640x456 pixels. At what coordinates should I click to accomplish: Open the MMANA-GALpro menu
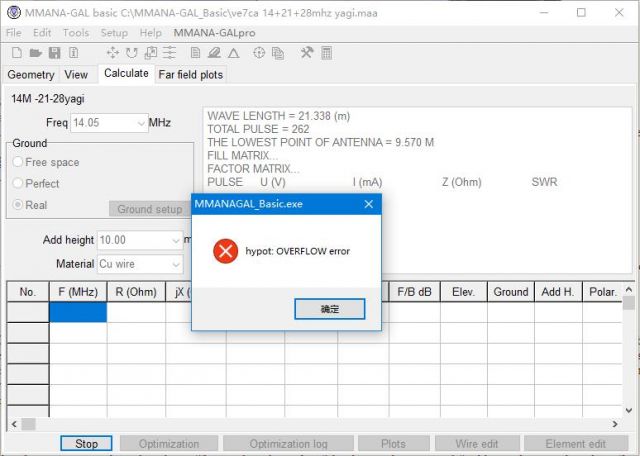(214, 33)
